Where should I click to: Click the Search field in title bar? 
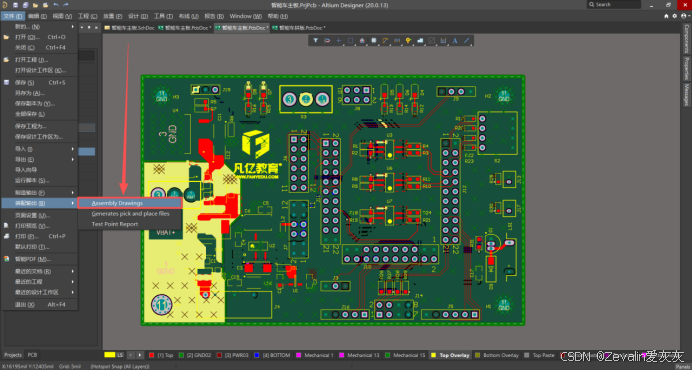tap(613, 4)
